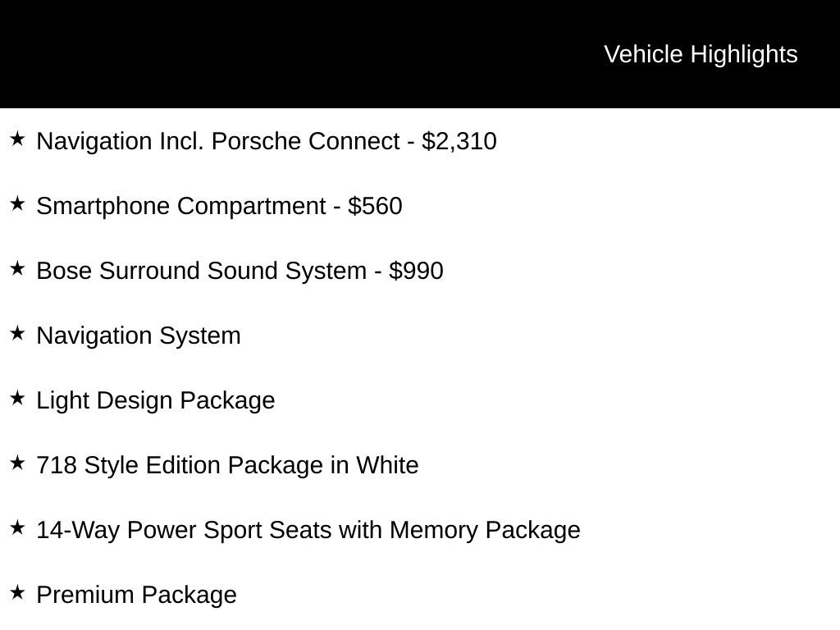Click the Vehicle Highlights header title
This screenshot has height=630, width=840.
701,55
